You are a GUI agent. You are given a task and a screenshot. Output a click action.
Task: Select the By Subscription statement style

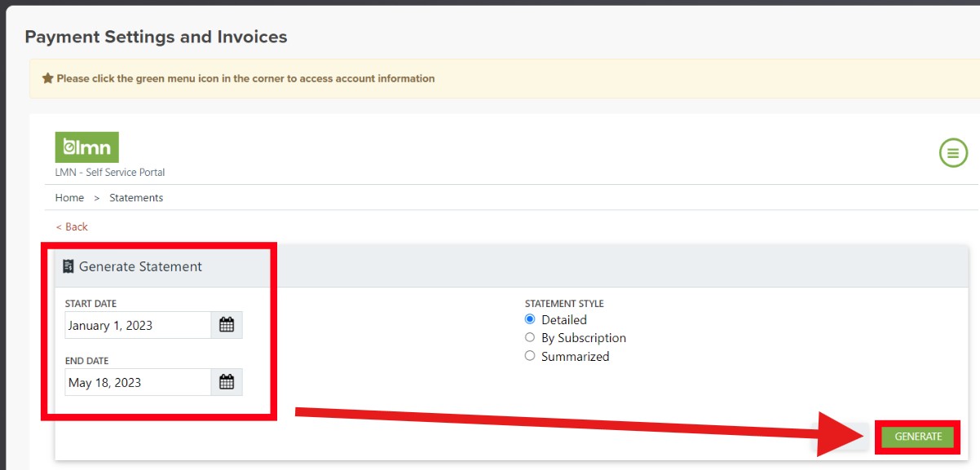tap(530, 337)
